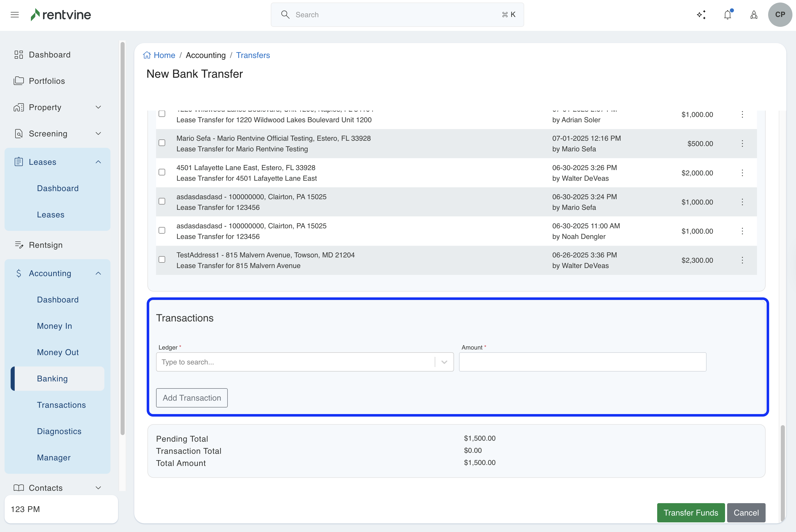
Task: Click the rocket icon in header
Action: pyautogui.click(x=753, y=15)
